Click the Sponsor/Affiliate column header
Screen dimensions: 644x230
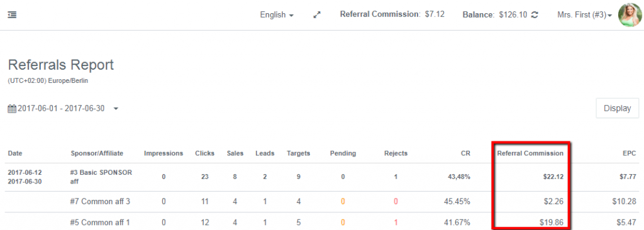tap(97, 153)
